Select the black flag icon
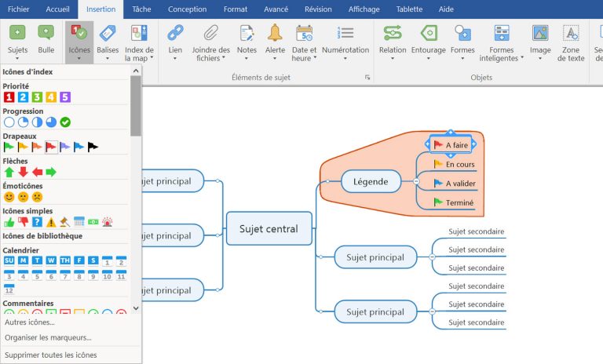The width and height of the screenshot is (603, 364). coord(93,147)
